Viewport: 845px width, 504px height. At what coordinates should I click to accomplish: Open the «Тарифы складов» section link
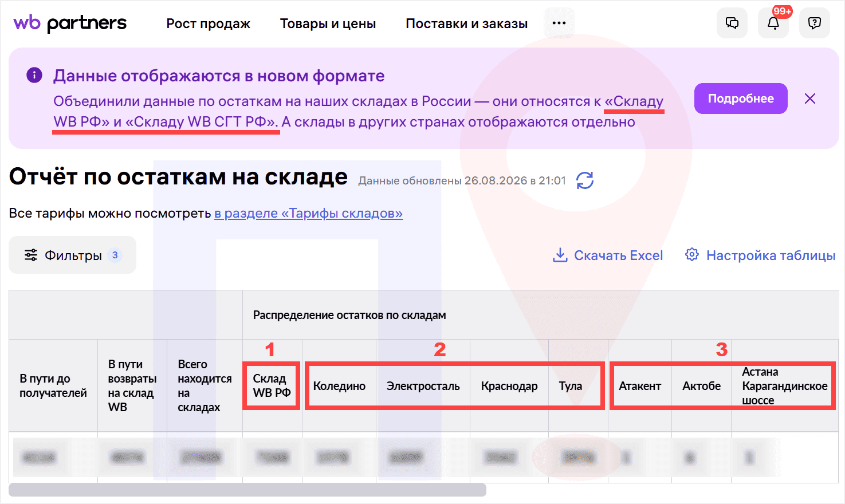click(308, 213)
